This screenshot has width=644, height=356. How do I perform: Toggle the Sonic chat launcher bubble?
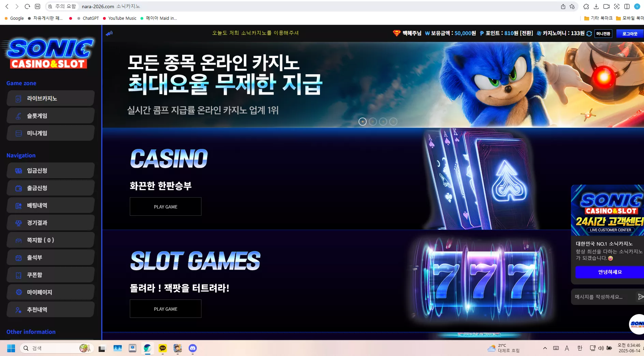(x=637, y=324)
